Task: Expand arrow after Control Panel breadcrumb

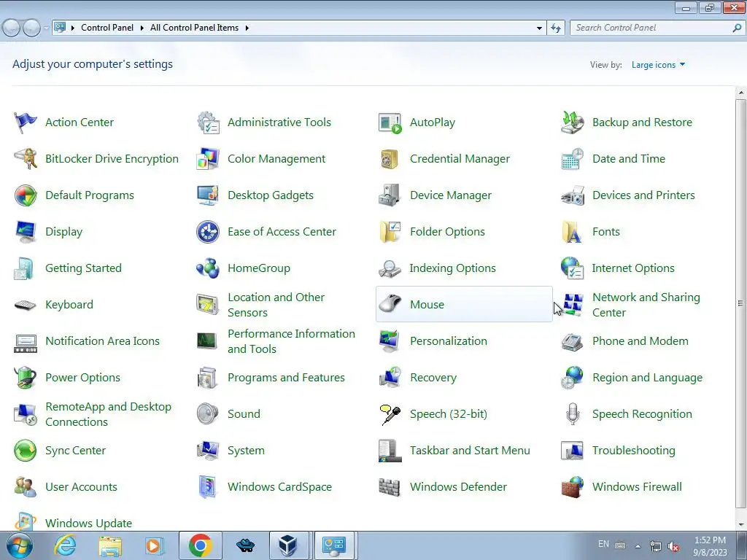Action: pyautogui.click(x=142, y=28)
